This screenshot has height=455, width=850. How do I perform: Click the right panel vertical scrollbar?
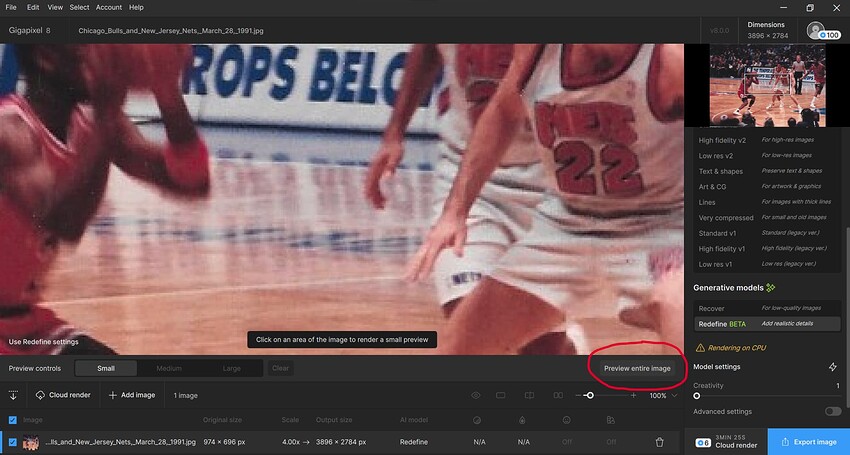(x=847, y=317)
